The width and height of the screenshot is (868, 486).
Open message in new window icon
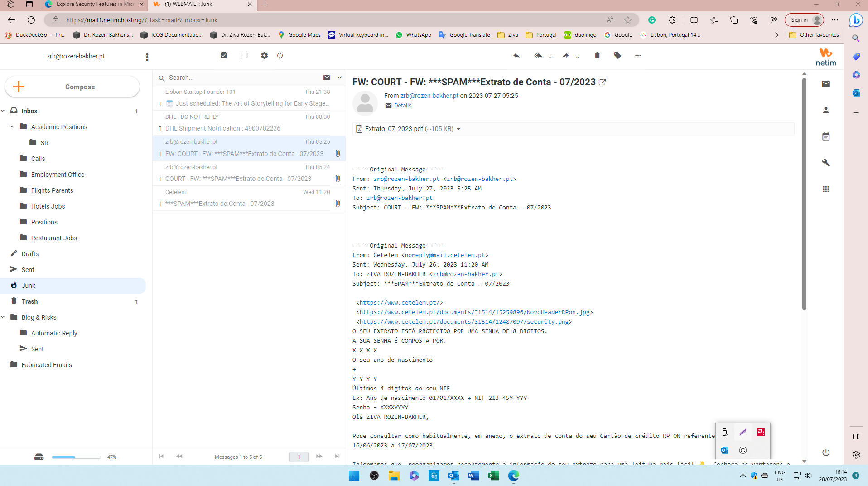[603, 82]
